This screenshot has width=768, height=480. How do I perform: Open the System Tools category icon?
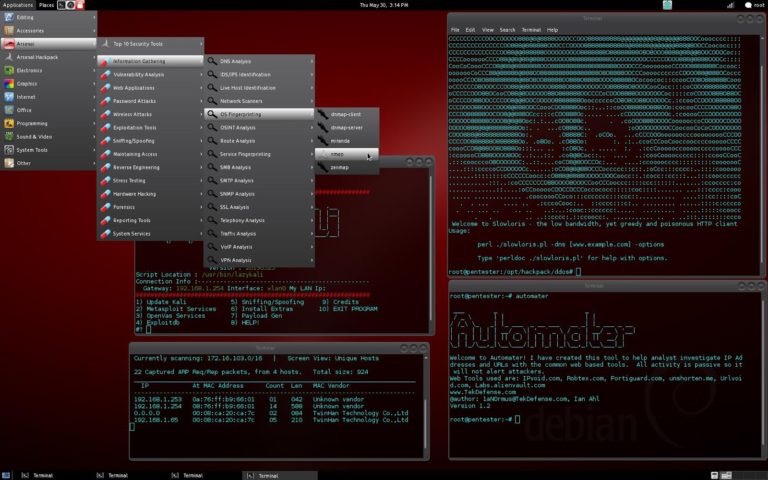tap(9, 149)
